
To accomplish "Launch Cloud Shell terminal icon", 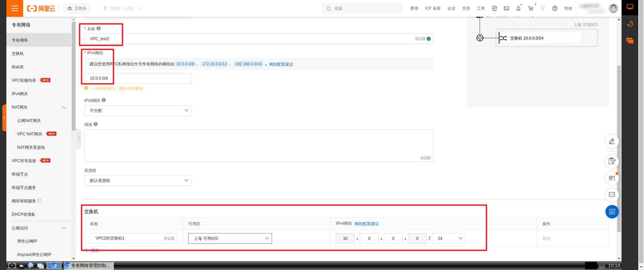I will (506, 8).
